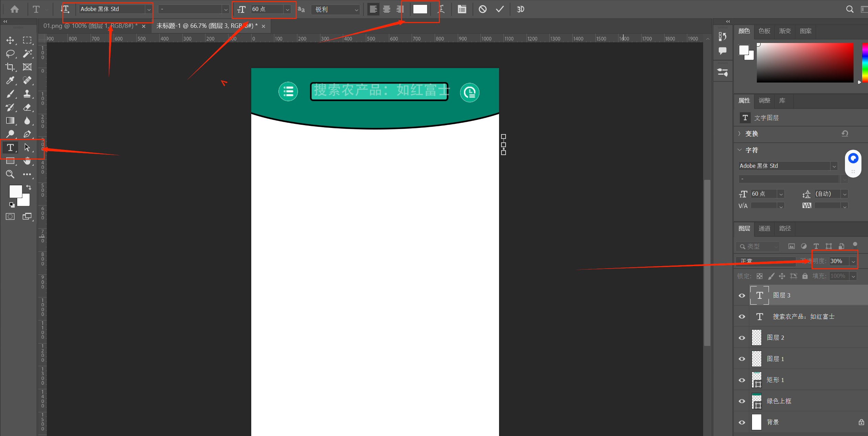Select the Pen tool
The image size is (868, 436).
27,134
